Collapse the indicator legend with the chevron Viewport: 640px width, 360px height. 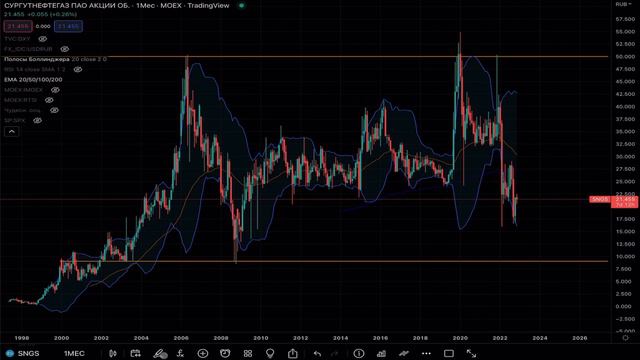(x=11, y=131)
